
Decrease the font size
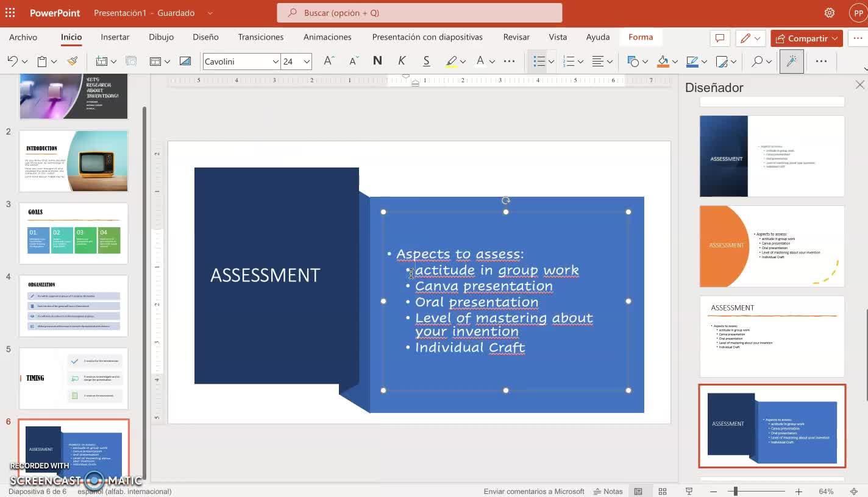click(x=354, y=61)
